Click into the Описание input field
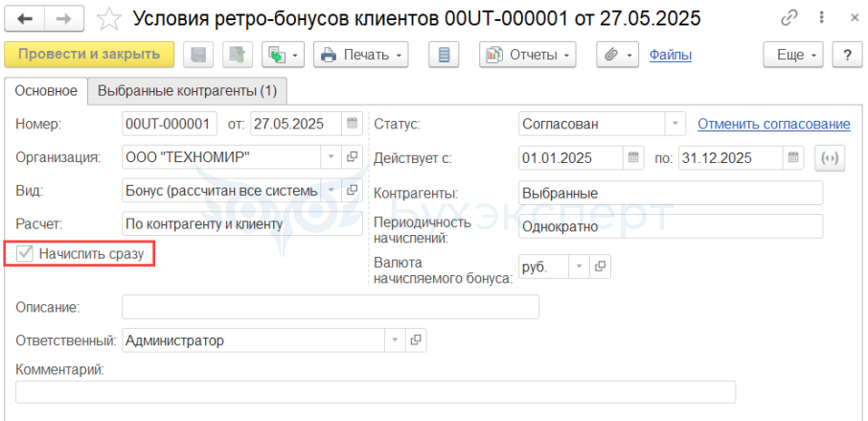This screenshot has height=421, width=868. tap(330, 307)
